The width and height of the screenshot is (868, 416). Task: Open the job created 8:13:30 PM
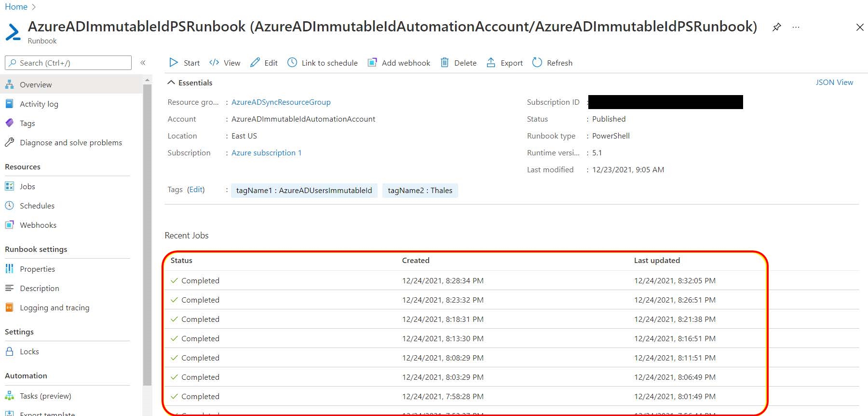click(512, 338)
